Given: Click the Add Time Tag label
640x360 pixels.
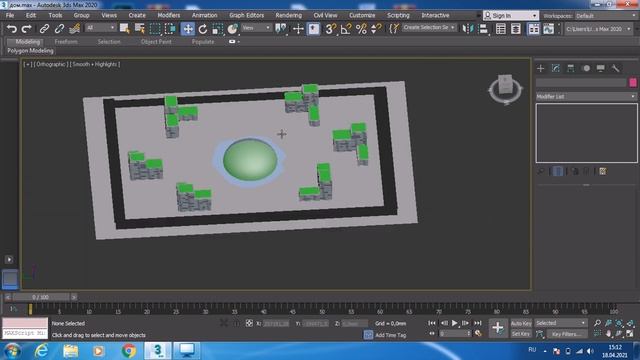Looking at the screenshot, I should pos(391,335).
